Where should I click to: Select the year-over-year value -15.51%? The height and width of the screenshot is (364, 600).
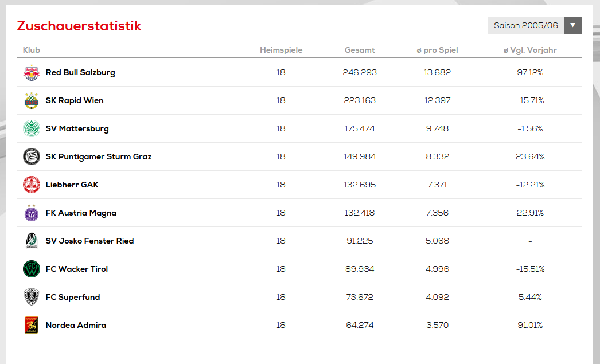pyautogui.click(x=530, y=269)
